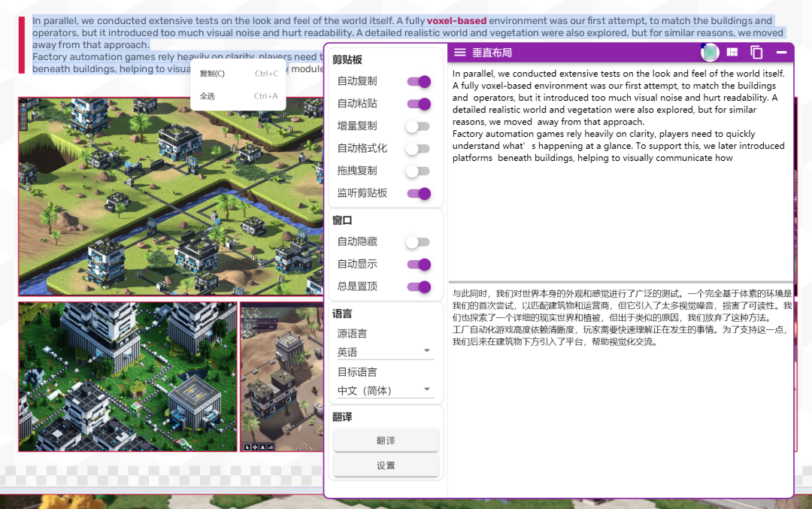Viewport: 812px width, 509px height.
Task: Click into the Chinese translation result box
Action: [620, 389]
